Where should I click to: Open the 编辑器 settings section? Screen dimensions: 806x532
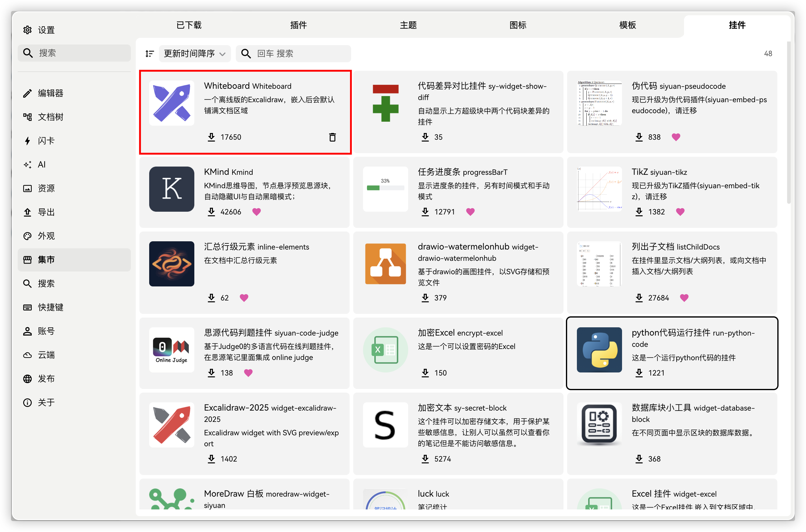50,93
